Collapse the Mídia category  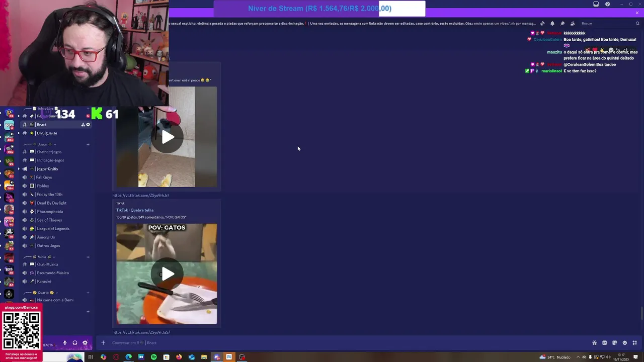click(x=42, y=257)
